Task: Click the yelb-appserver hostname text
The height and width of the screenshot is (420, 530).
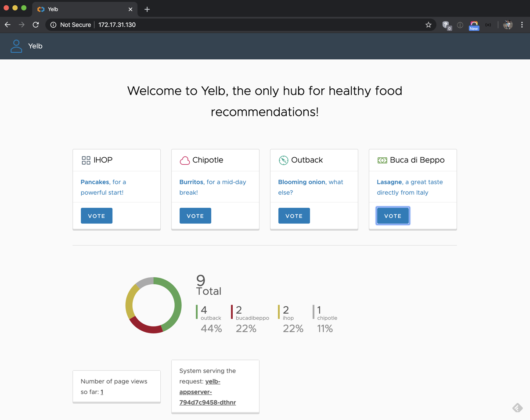Action: click(x=208, y=392)
